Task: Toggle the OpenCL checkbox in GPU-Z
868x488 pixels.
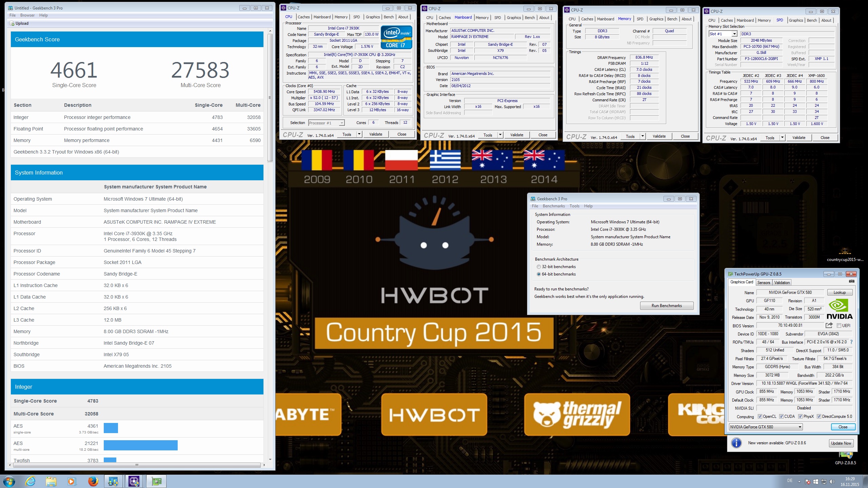Action: tap(760, 416)
